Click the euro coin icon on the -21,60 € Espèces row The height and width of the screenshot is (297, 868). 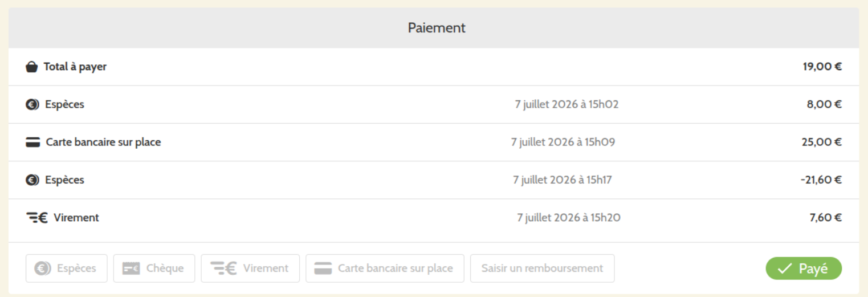32,180
